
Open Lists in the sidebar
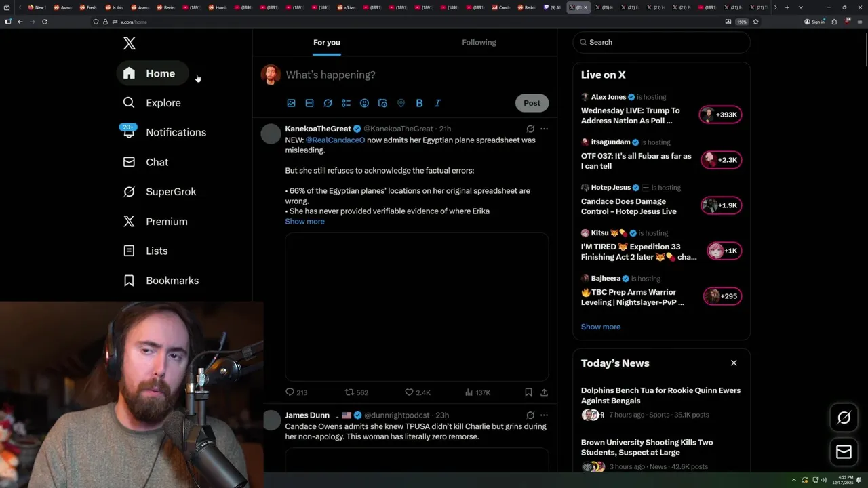click(x=146, y=251)
